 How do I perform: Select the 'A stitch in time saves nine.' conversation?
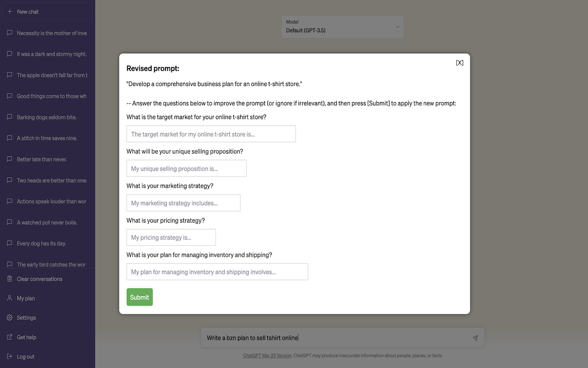(48, 138)
